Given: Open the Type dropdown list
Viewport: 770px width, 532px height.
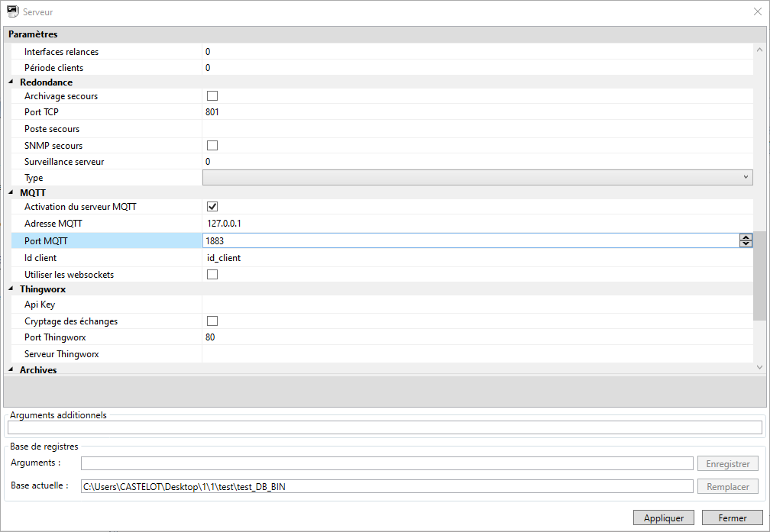Looking at the screenshot, I should [746, 178].
